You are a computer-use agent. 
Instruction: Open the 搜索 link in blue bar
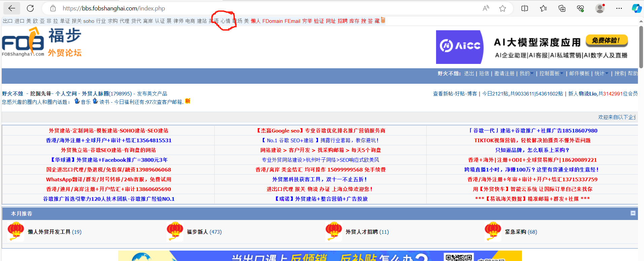tap(619, 73)
